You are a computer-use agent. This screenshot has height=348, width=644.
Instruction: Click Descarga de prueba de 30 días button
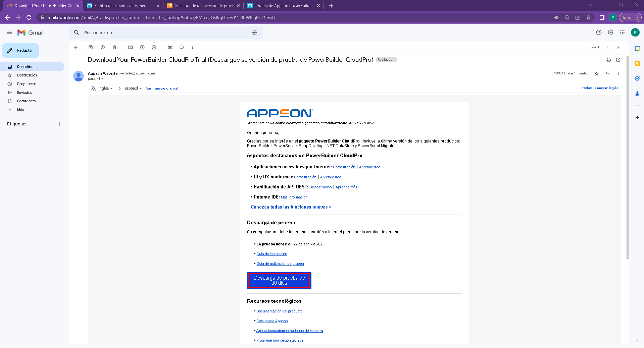point(279,281)
